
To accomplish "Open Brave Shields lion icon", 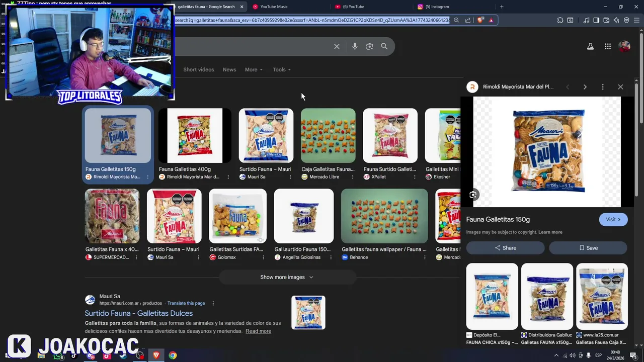I will pyautogui.click(x=480, y=20).
